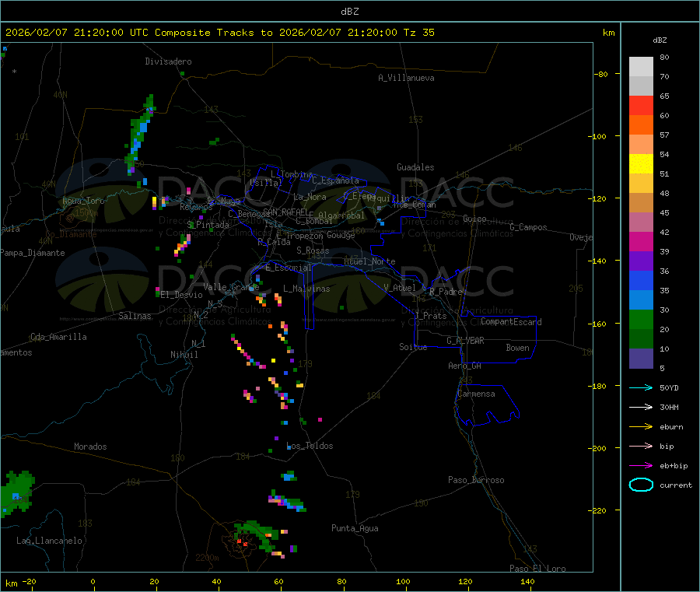
Task: Click the L_Malvinas label
Action: (306, 289)
